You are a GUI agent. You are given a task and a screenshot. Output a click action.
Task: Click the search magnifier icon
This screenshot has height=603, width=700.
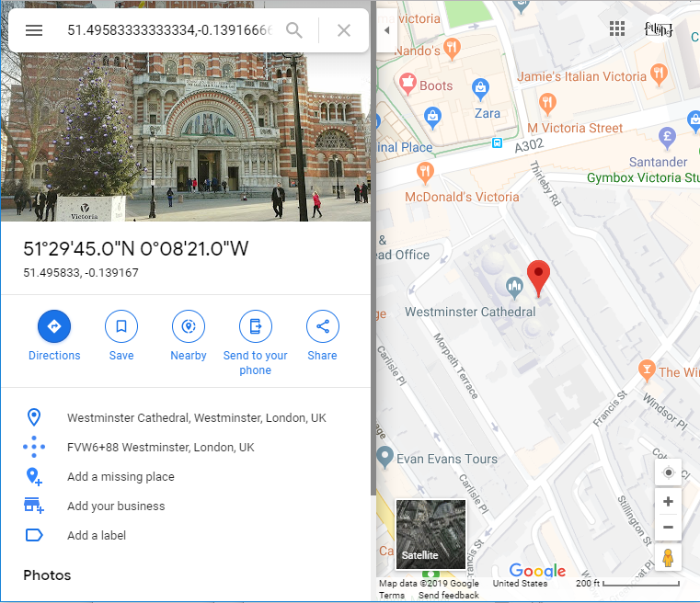pyautogui.click(x=294, y=30)
